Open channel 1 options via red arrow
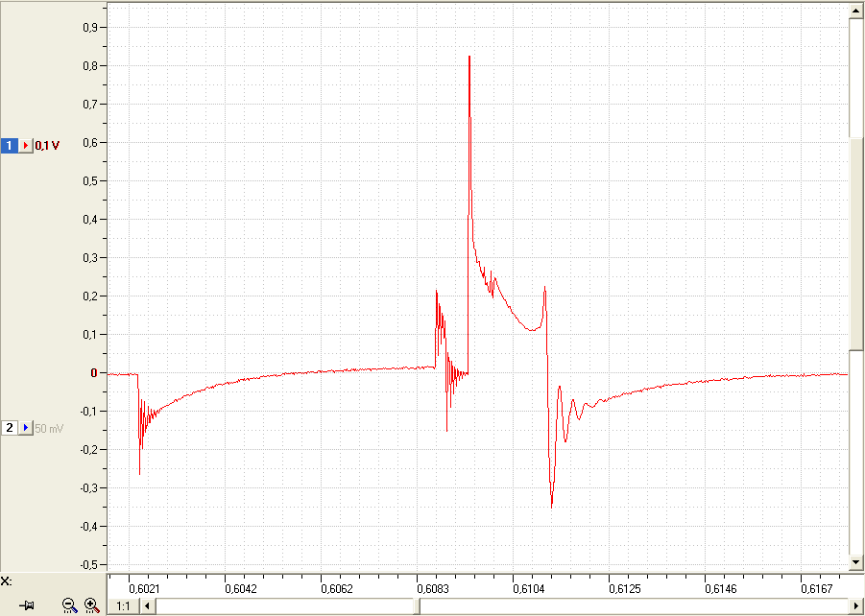The image size is (865, 616). pyautogui.click(x=26, y=146)
